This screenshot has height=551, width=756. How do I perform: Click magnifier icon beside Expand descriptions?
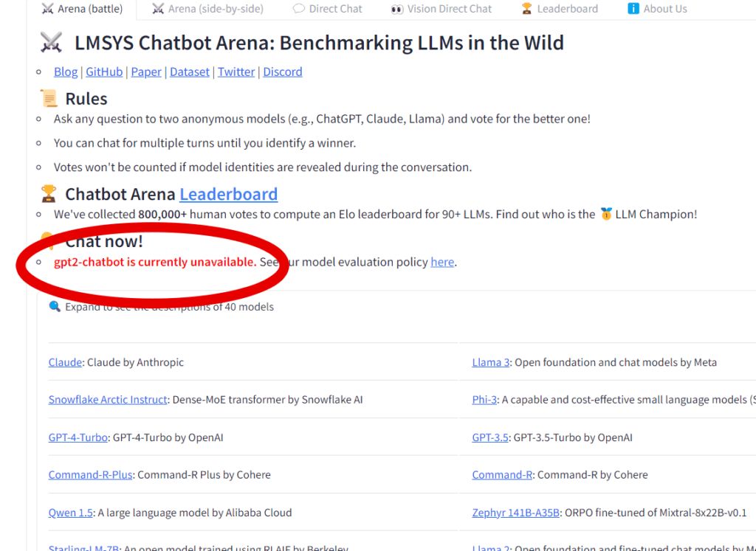click(55, 306)
